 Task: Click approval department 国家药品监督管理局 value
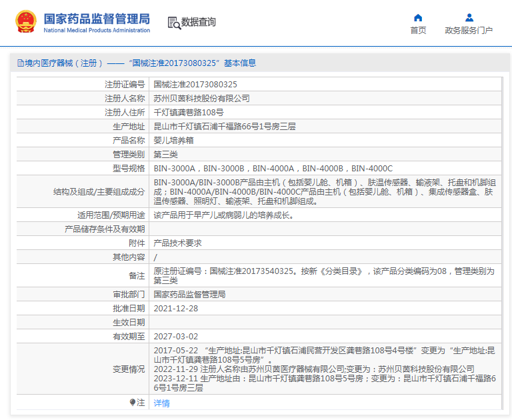[x=190, y=295]
